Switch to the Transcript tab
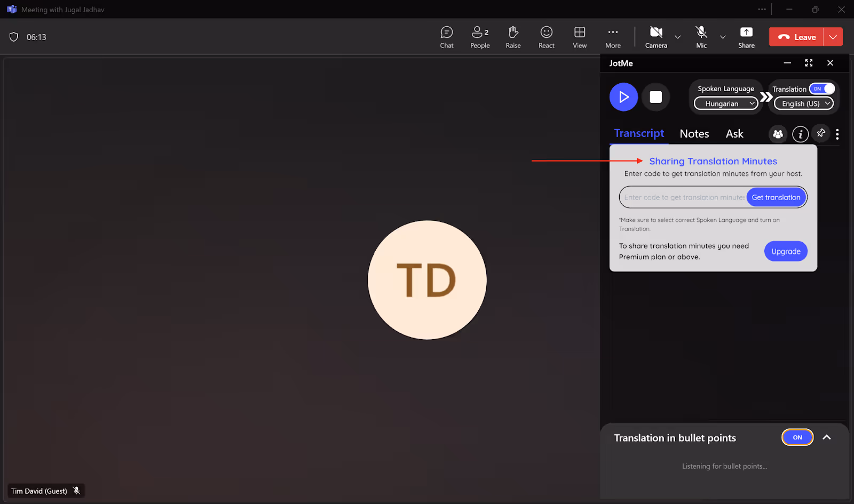 (x=639, y=133)
